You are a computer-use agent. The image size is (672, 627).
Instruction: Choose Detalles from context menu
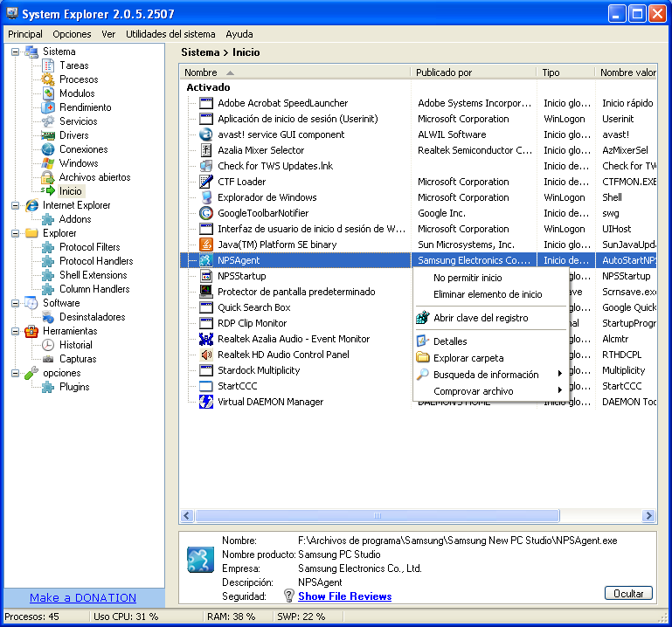pyautogui.click(x=490, y=341)
